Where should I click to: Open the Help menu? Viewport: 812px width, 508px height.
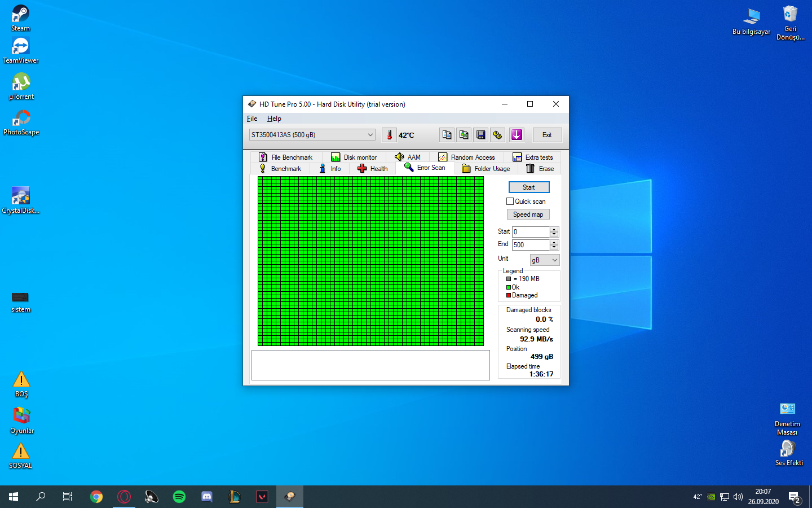coord(274,119)
